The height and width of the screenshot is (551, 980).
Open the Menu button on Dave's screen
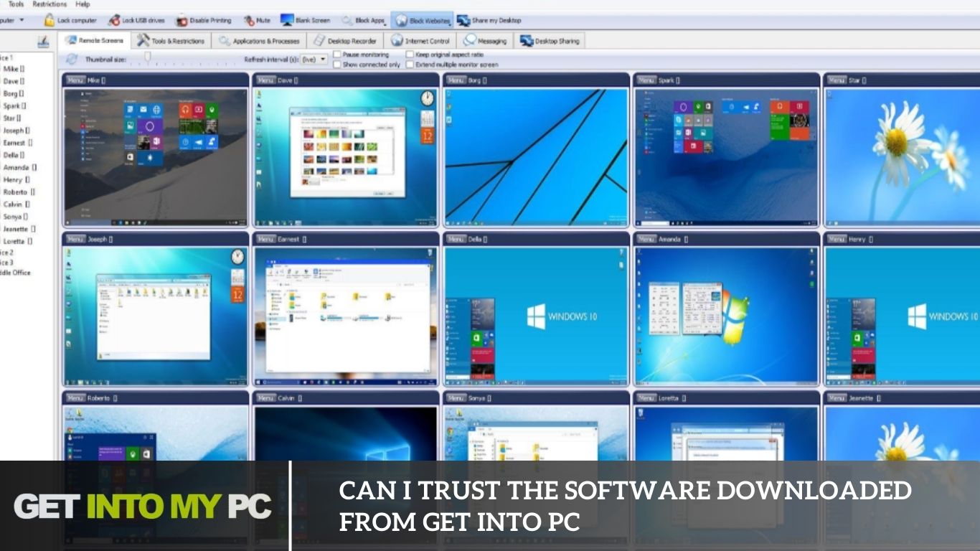point(265,80)
